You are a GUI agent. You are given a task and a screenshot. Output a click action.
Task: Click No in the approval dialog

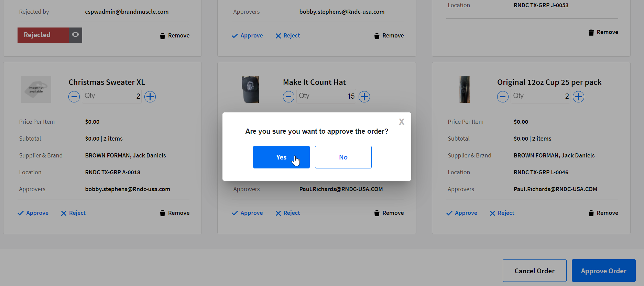click(x=343, y=157)
